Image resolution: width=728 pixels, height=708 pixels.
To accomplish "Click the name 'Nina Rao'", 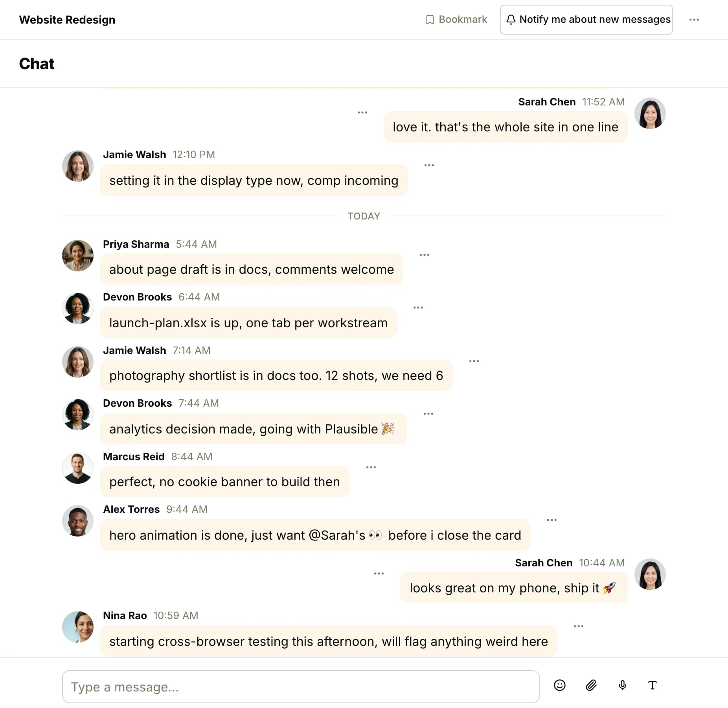I will click(x=125, y=616).
